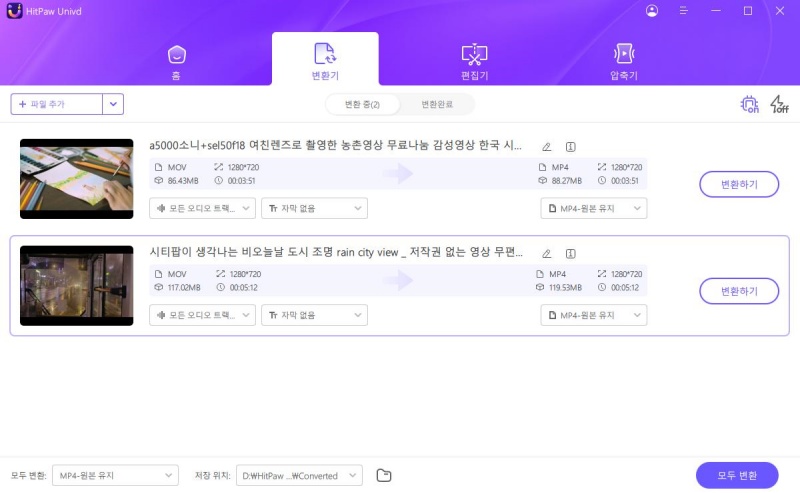800x493 pixels.
Task: Open audio track dropdown for a5000소니 video
Action: [202, 208]
